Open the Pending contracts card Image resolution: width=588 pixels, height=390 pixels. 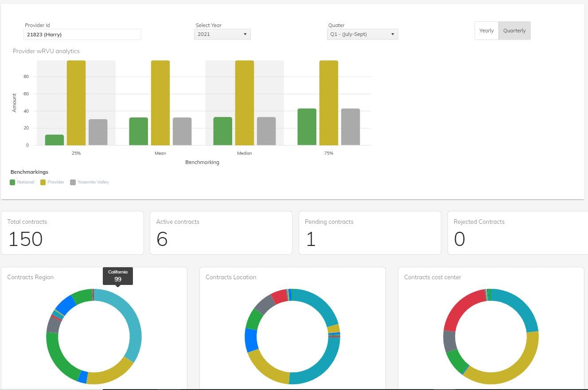click(370, 233)
